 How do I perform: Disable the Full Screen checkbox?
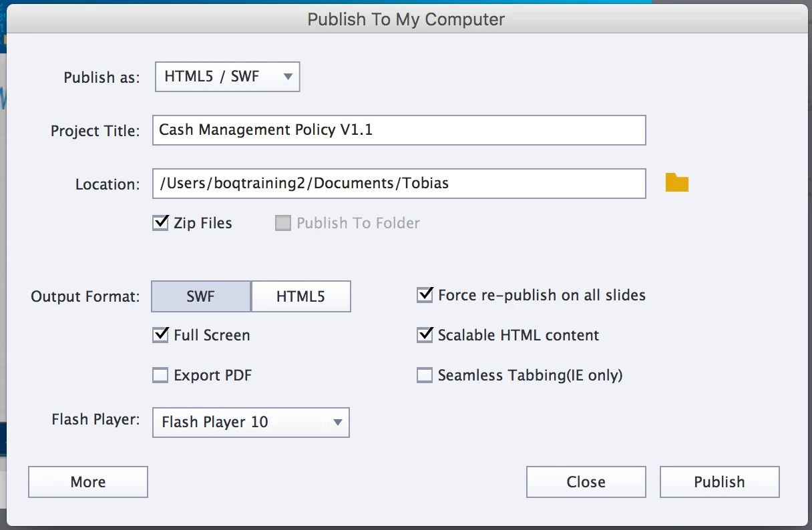[160, 335]
